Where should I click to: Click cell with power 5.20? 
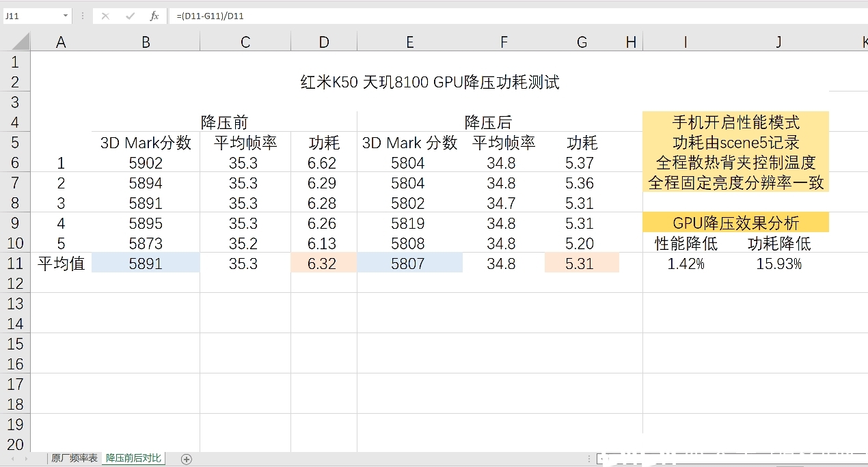pyautogui.click(x=582, y=243)
